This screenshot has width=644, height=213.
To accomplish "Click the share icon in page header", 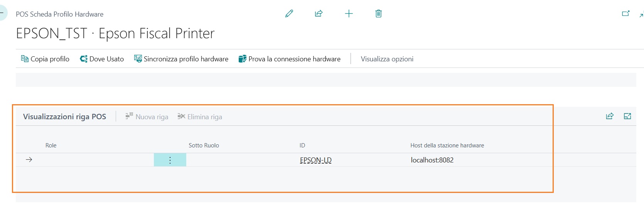I will coord(319,14).
